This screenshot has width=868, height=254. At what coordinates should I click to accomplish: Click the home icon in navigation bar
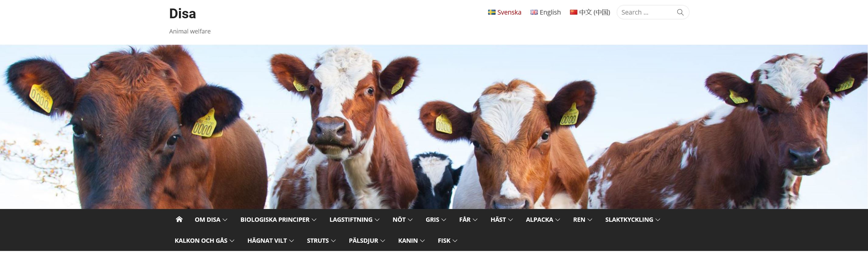click(x=179, y=219)
